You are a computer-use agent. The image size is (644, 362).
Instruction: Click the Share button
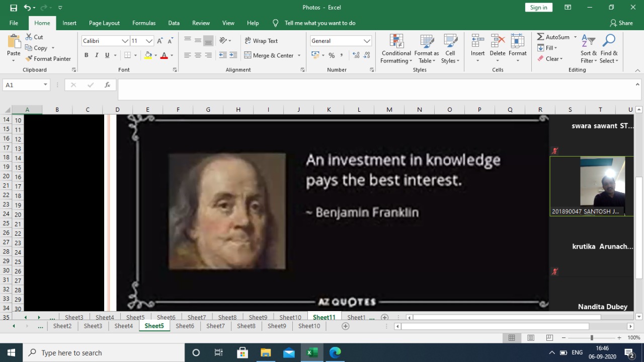click(x=621, y=23)
